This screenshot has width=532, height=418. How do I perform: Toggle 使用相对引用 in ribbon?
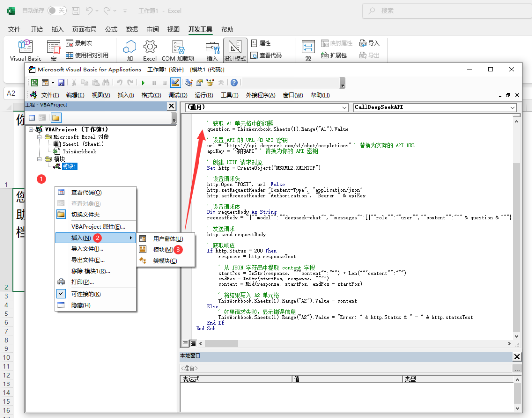click(87, 55)
